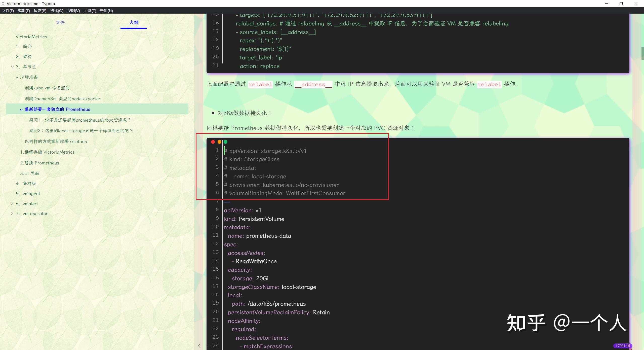The height and width of the screenshot is (350, 644).
Task: Open outline entry 疑问2 about local-storage
Action: [x=81, y=131]
